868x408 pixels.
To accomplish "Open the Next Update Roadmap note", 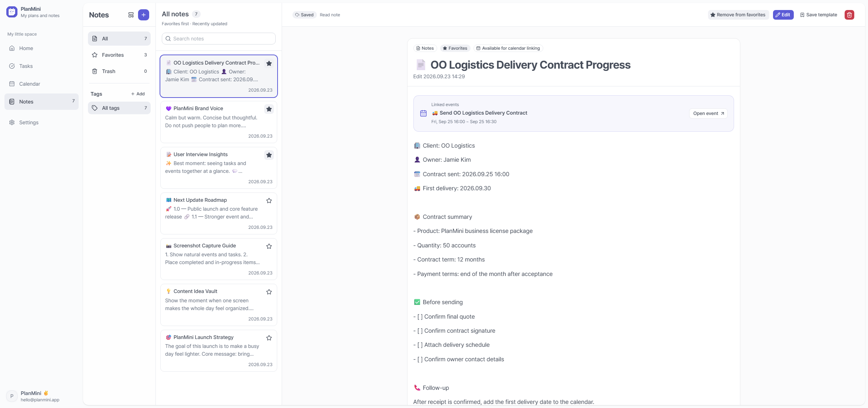I will 219,213.
